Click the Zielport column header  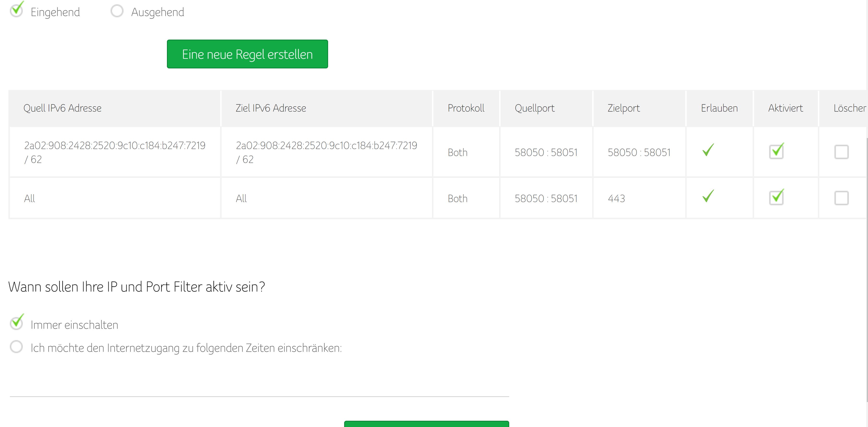click(639, 108)
